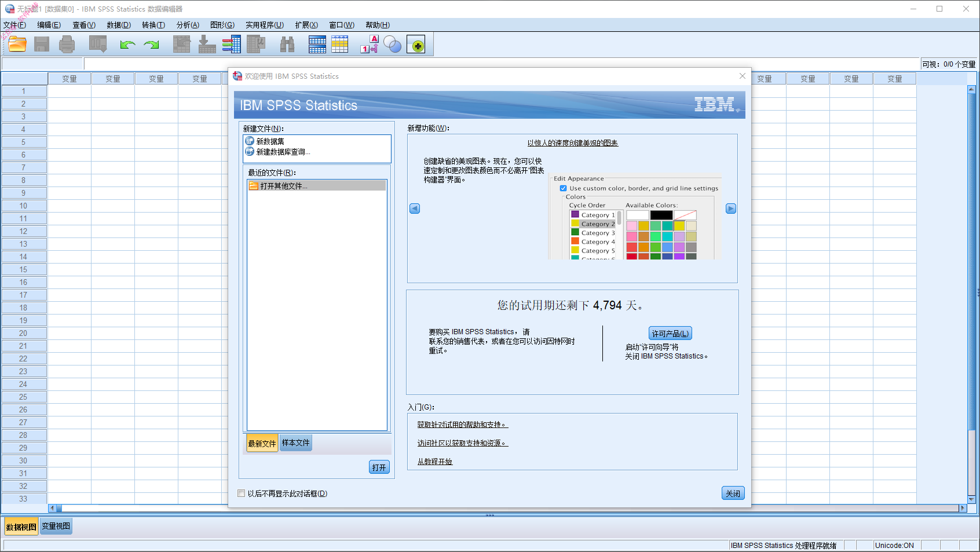Click the 可视: 0/0 个变量 indicator
This screenshot has width=980, height=552.
(949, 64)
